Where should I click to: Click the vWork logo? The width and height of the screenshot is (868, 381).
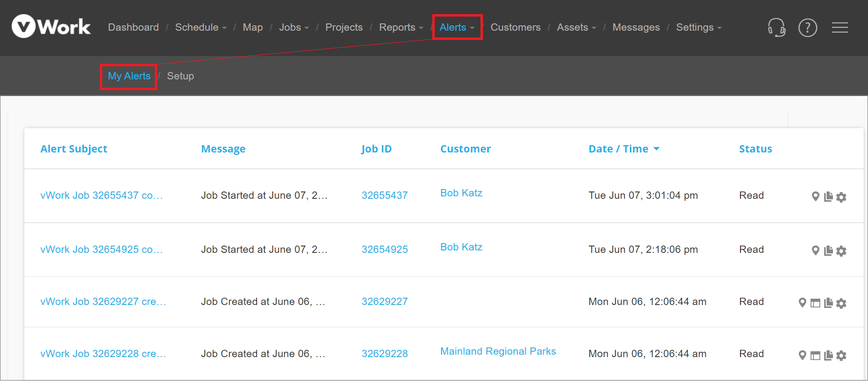coord(51,26)
